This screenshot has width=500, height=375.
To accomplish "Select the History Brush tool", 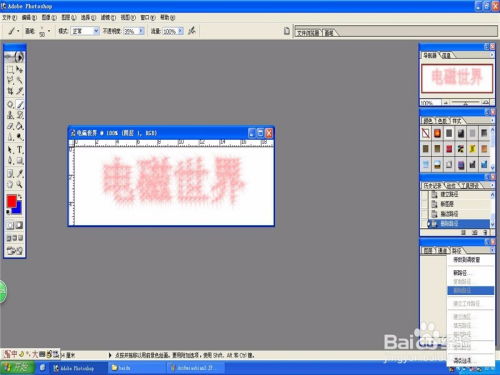I will 19,115.
